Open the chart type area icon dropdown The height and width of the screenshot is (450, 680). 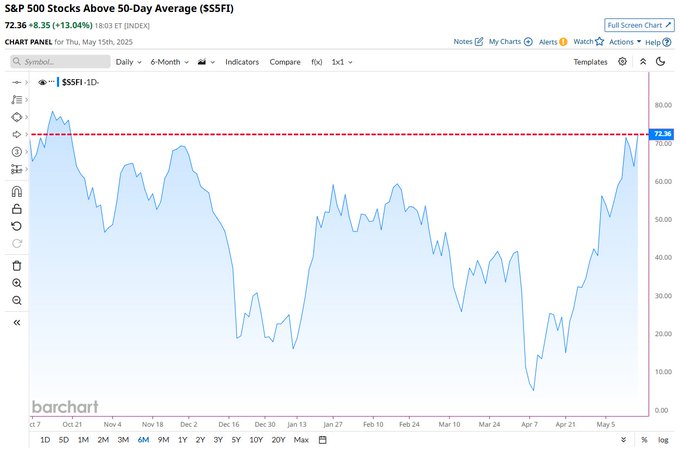pyautogui.click(x=206, y=62)
